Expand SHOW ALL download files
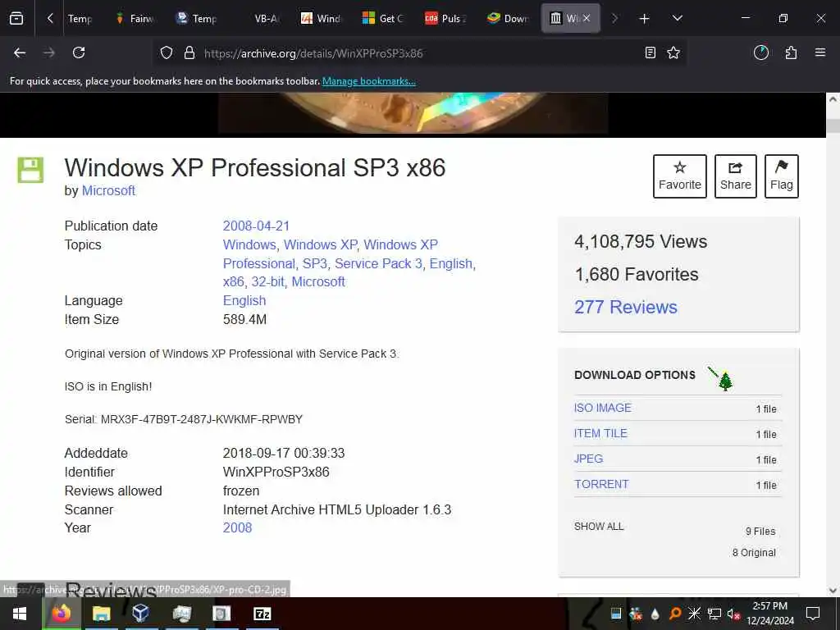 point(599,527)
